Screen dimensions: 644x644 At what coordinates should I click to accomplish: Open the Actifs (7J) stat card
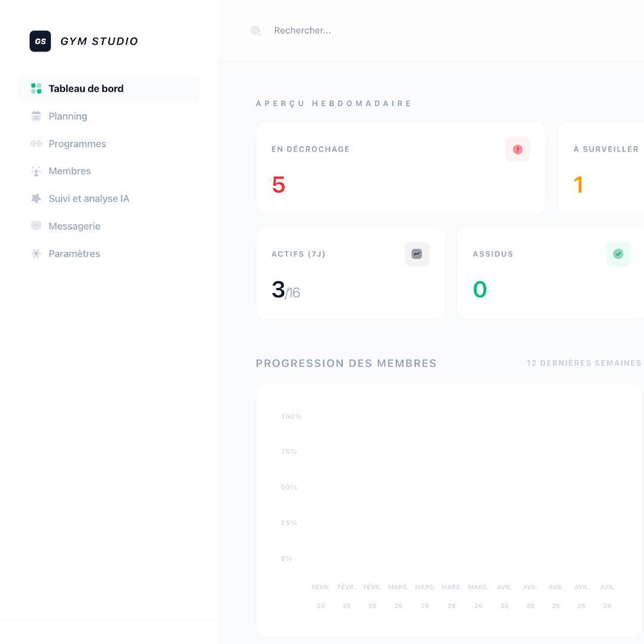[350, 272]
